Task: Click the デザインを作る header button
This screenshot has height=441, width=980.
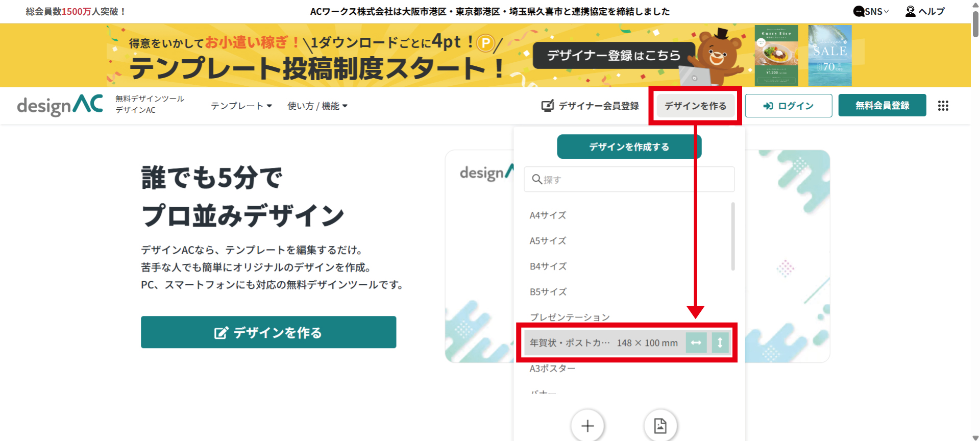Action: pyautogui.click(x=695, y=106)
